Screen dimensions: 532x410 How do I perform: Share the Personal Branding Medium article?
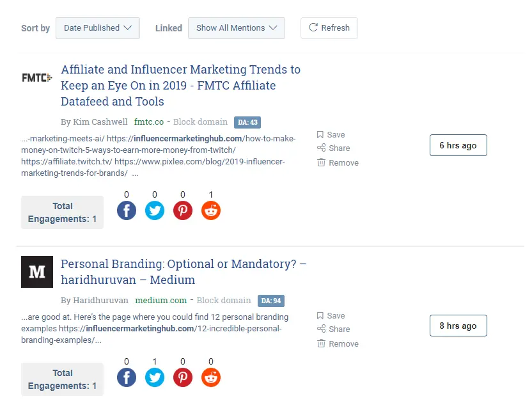[334, 329]
